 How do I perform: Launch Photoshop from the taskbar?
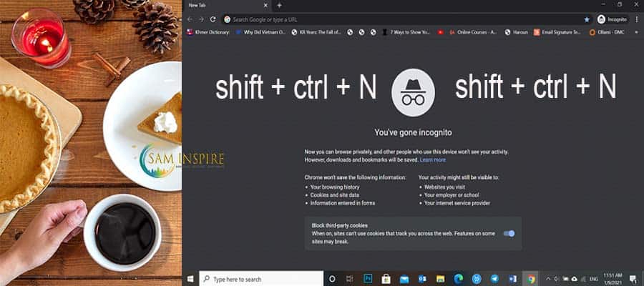click(x=368, y=279)
